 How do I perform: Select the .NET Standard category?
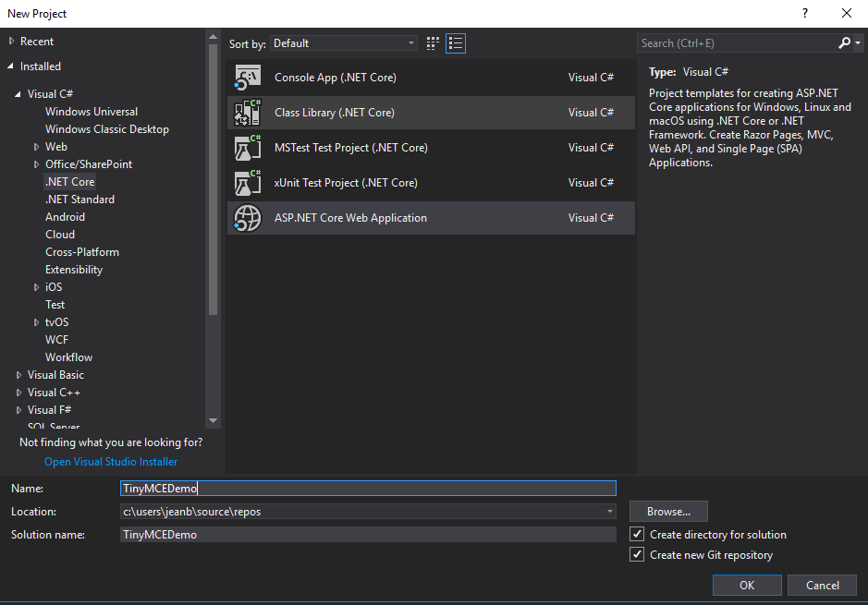(x=79, y=199)
